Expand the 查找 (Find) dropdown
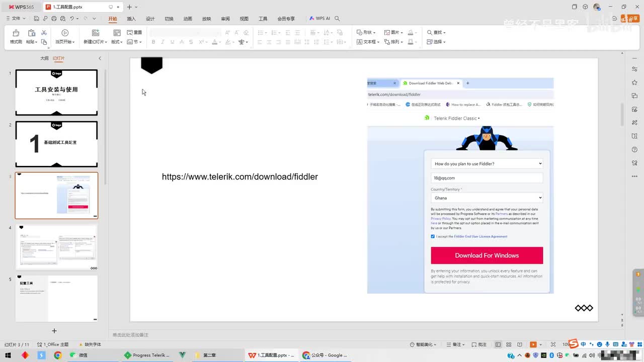The image size is (644, 362). tap(436, 33)
